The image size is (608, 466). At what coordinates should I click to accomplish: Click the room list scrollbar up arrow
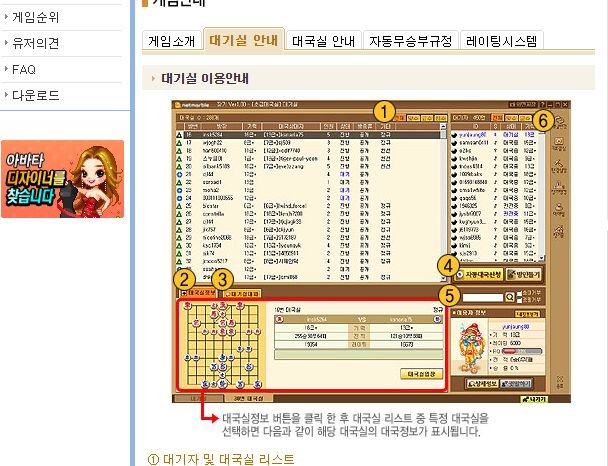(444, 126)
